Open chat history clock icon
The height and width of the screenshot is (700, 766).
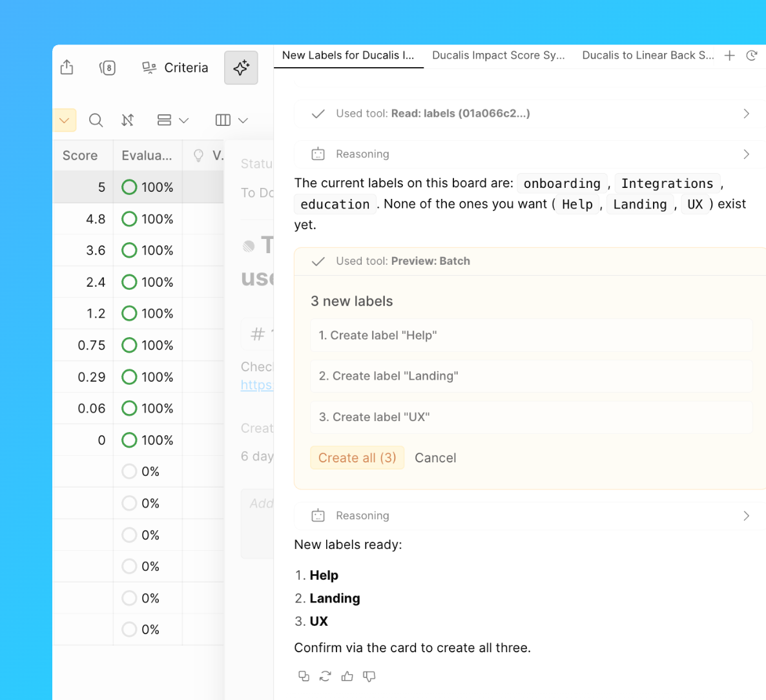752,55
